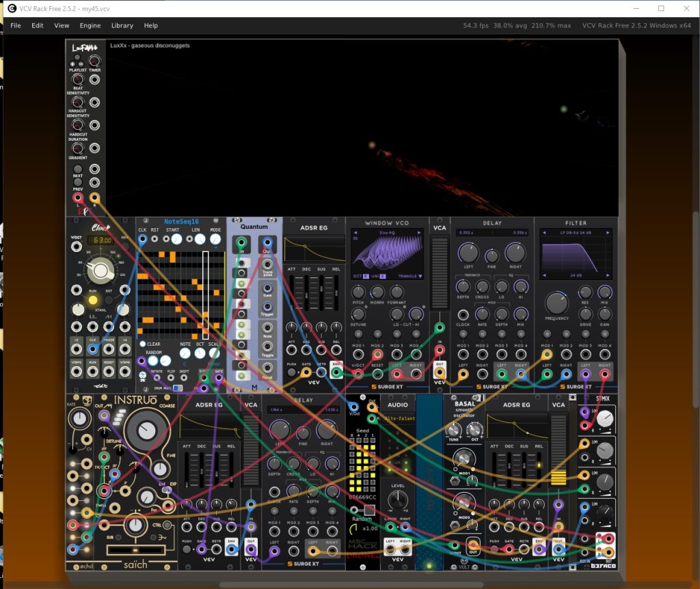Image resolution: width=700 pixels, height=589 pixels.
Task: Open the Help menu
Action: click(151, 25)
